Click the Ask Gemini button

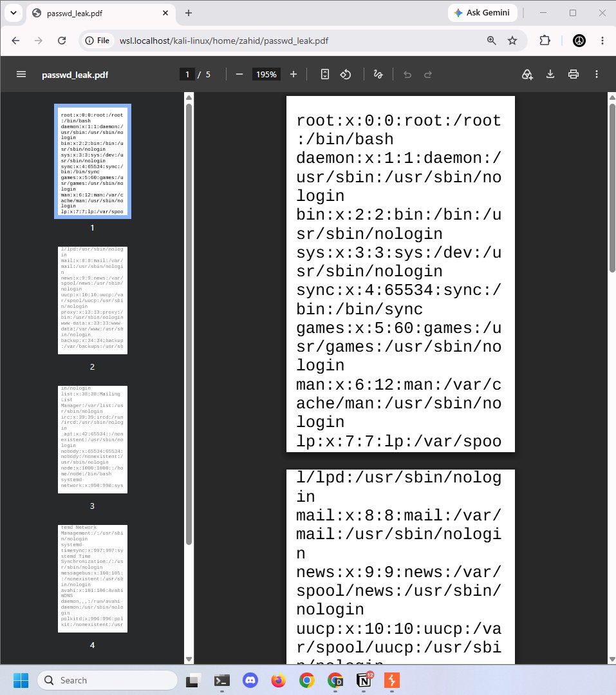(x=482, y=13)
